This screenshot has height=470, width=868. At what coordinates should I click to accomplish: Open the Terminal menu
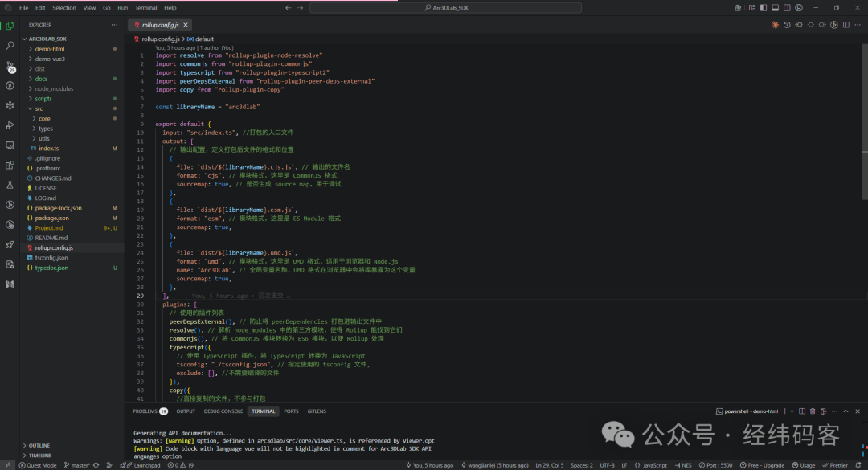tap(145, 8)
